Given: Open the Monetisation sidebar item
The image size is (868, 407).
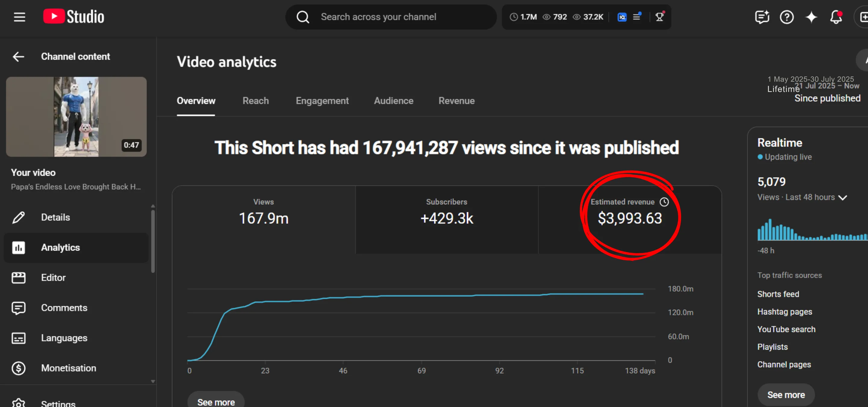Looking at the screenshot, I should click(x=68, y=368).
